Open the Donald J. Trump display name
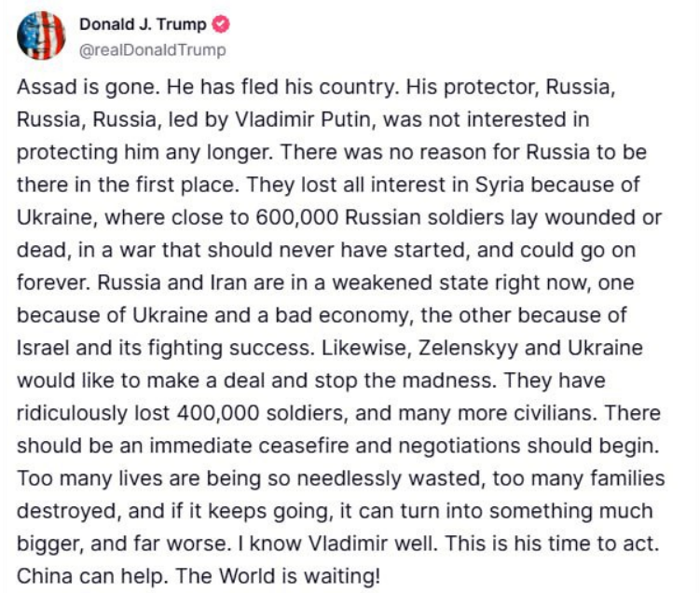700x593 pixels. [144, 25]
